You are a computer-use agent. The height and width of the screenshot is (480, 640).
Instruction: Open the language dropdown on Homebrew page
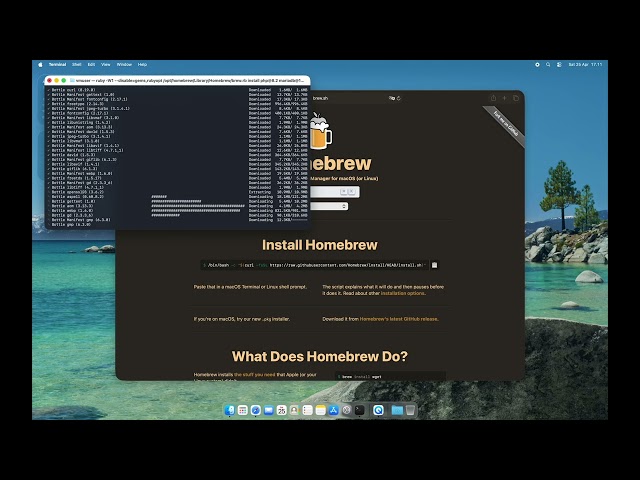(329, 206)
